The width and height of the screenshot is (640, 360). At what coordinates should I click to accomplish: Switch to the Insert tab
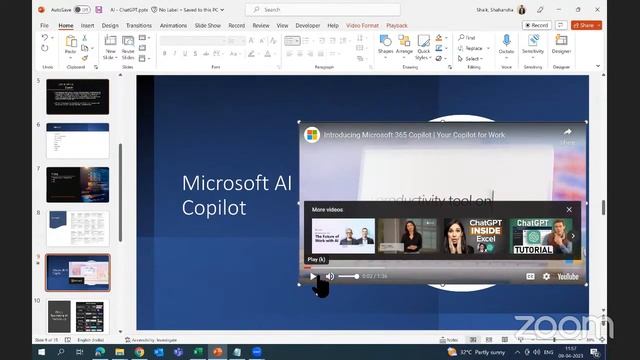[x=87, y=25]
